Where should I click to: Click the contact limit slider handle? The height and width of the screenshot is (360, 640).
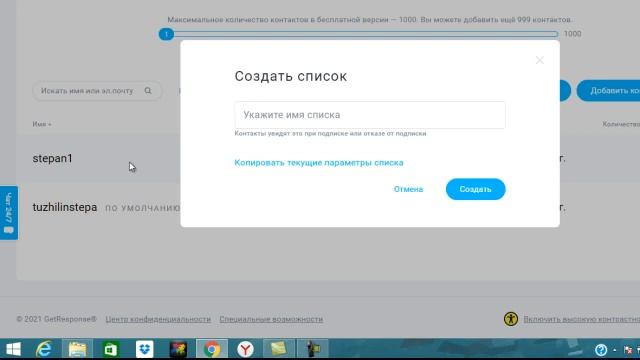pyautogui.click(x=166, y=34)
